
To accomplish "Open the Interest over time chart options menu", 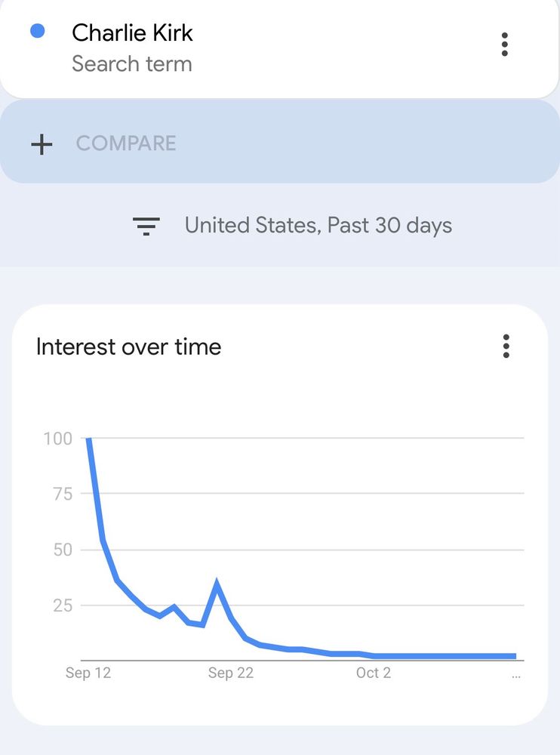I will point(506,347).
